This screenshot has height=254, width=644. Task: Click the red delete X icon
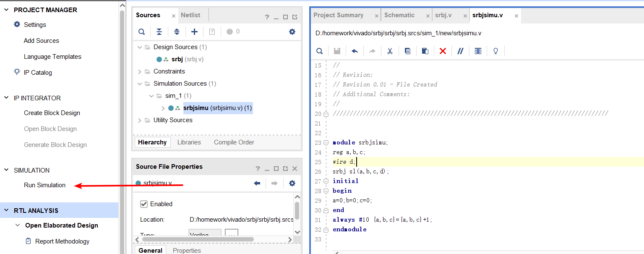tap(443, 51)
